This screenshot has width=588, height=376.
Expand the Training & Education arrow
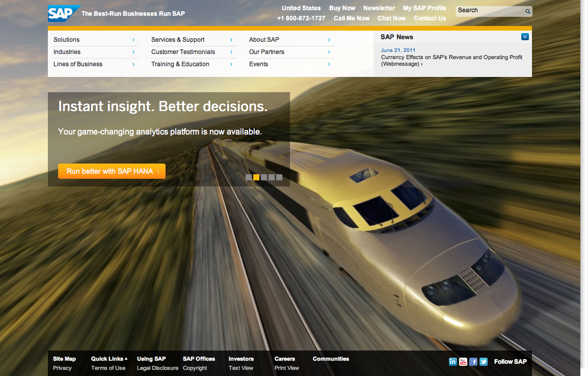click(x=231, y=65)
